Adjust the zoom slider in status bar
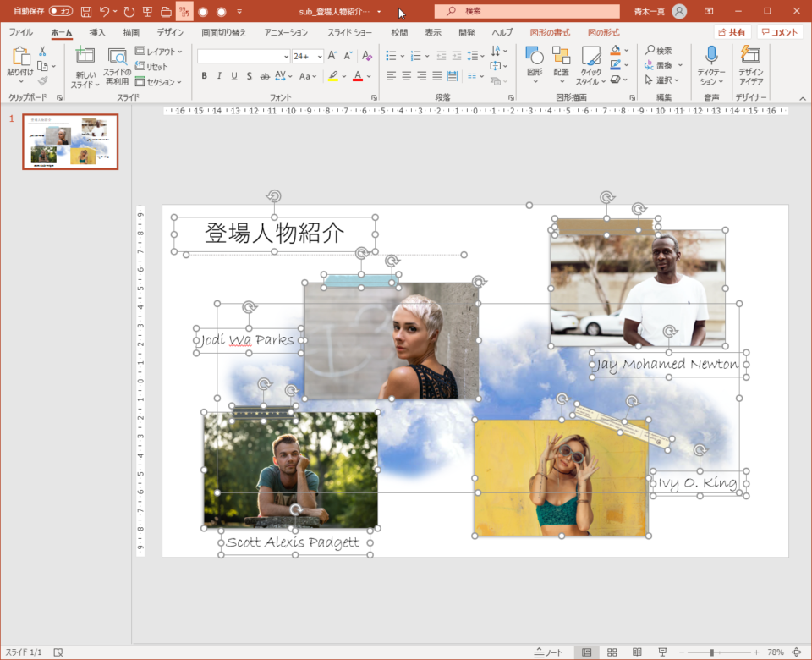The height and width of the screenshot is (660, 812). 712,652
